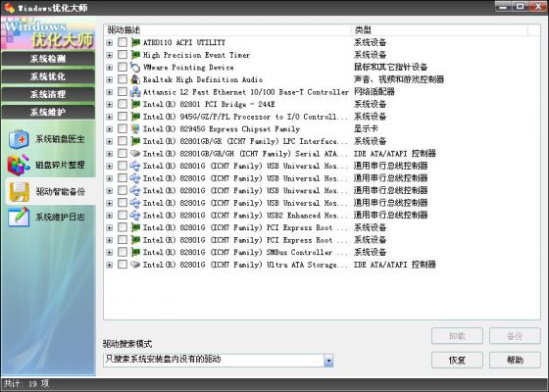Image resolution: width=549 pixels, height=392 pixels.
Task: Select the Intel Serial ATA row text
Action: [245, 154]
